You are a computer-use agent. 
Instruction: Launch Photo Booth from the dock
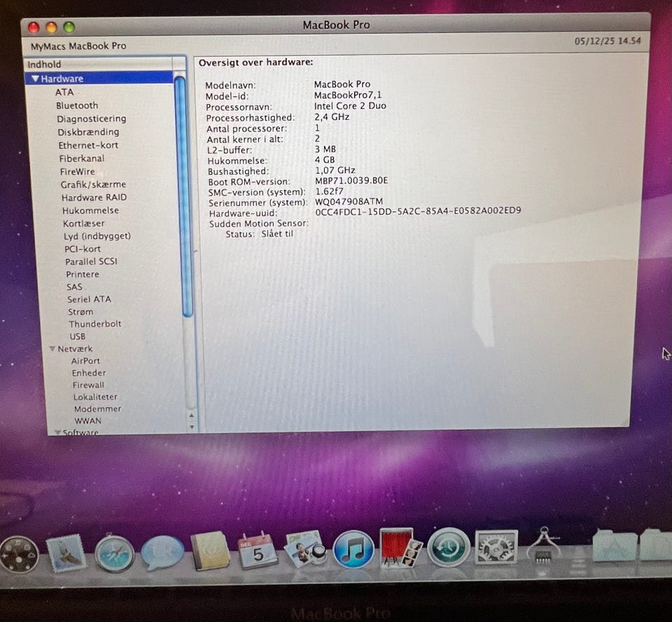click(400, 548)
